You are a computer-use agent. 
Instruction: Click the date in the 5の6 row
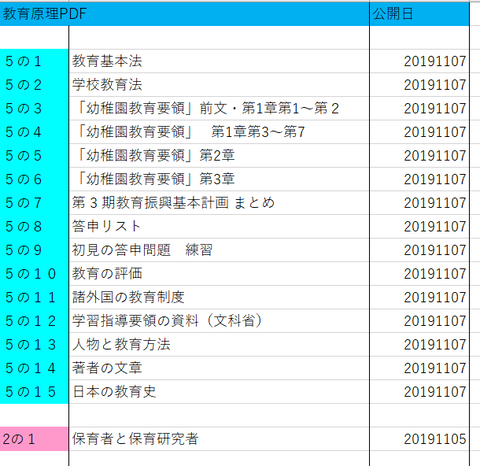(x=419, y=179)
